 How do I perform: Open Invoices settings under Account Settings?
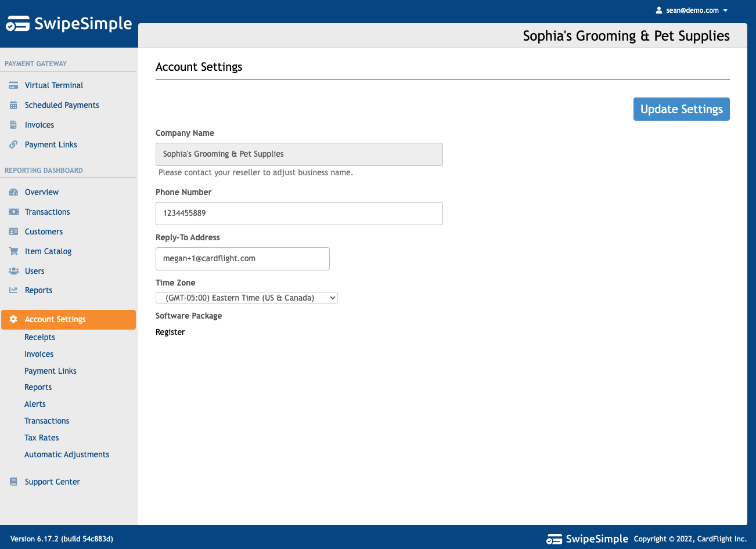coord(39,354)
